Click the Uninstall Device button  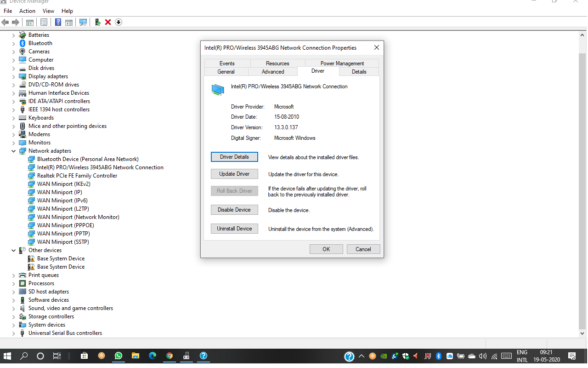234,229
